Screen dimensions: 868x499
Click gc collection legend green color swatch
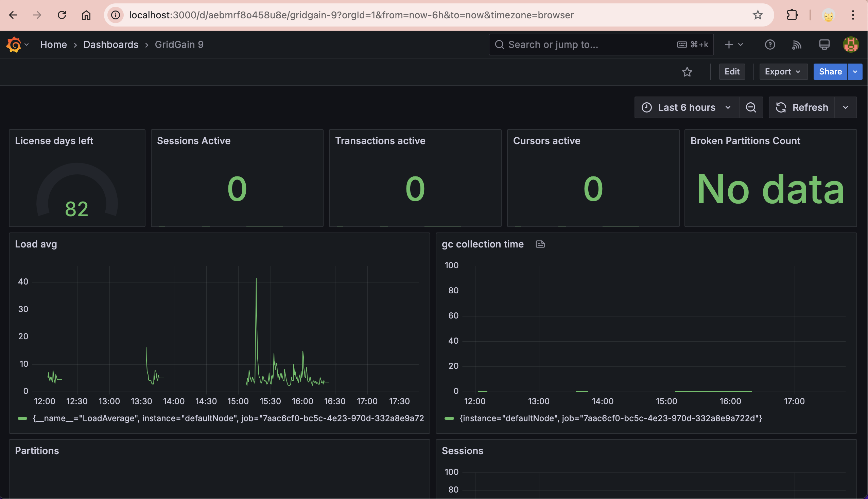click(449, 418)
